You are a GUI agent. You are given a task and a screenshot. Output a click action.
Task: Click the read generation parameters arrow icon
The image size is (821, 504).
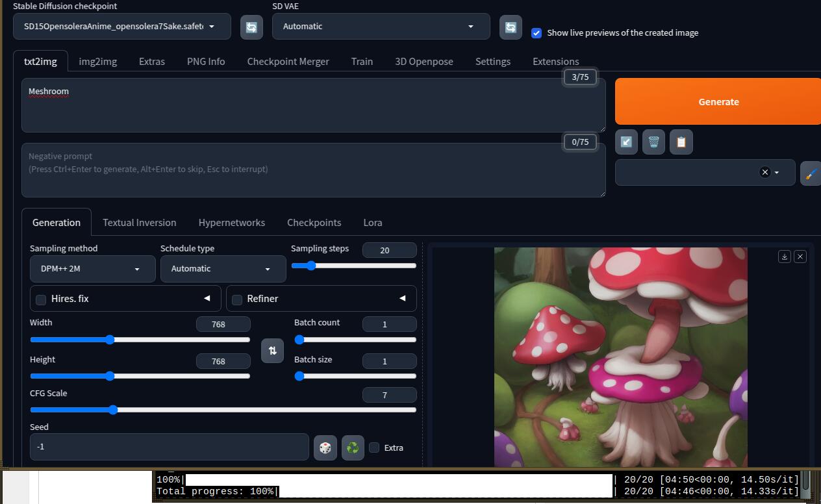coord(626,142)
